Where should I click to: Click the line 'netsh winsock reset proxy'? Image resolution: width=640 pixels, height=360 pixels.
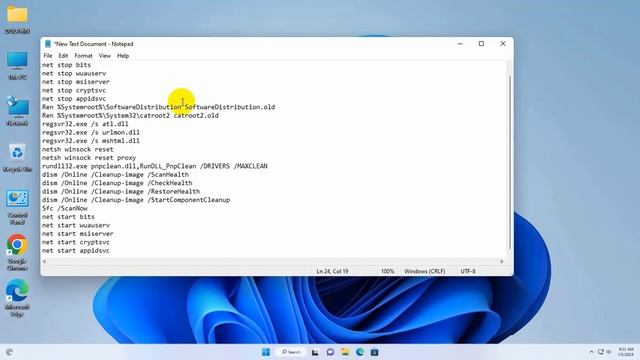pos(89,158)
